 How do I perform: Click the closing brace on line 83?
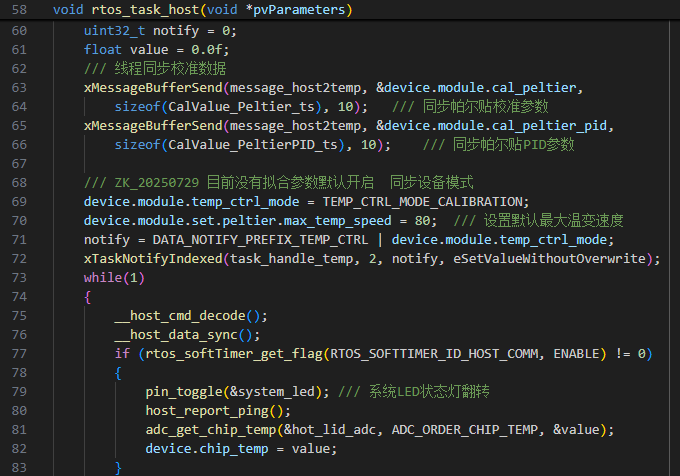pos(118,468)
